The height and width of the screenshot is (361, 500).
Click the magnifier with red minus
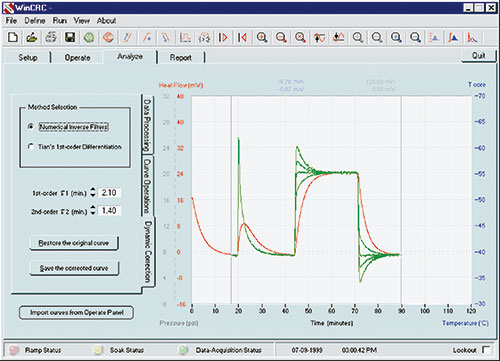click(x=281, y=37)
